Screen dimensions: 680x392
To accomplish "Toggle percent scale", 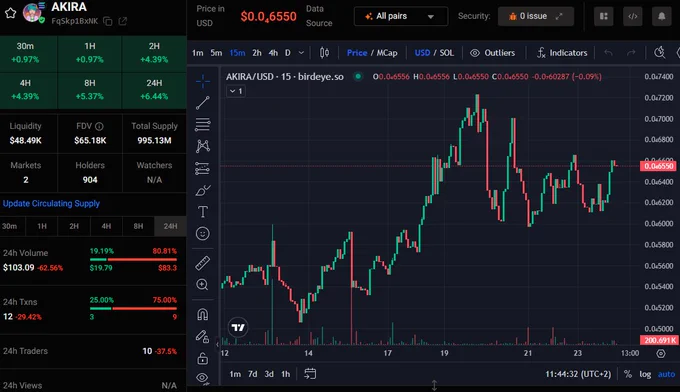I will pos(628,374).
